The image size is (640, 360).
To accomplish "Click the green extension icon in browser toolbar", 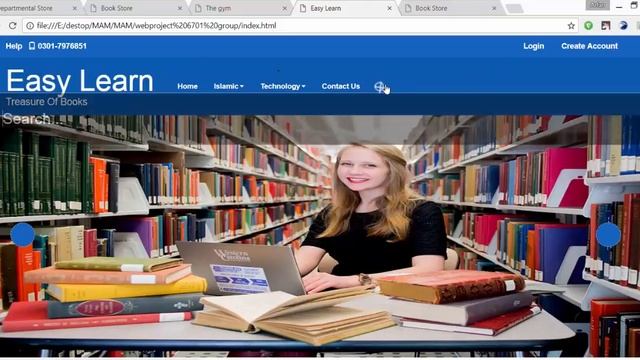I will (588, 25).
